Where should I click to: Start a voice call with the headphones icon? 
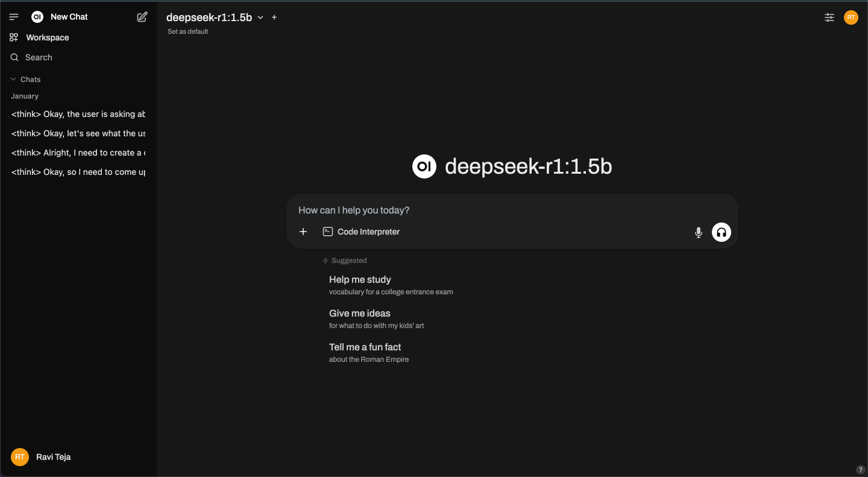coord(721,232)
